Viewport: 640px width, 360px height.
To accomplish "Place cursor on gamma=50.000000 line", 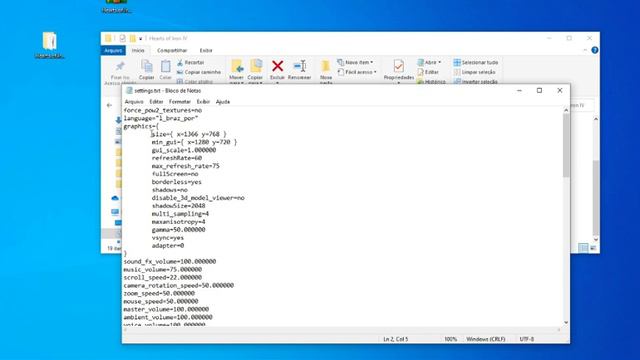I will pos(178,230).
